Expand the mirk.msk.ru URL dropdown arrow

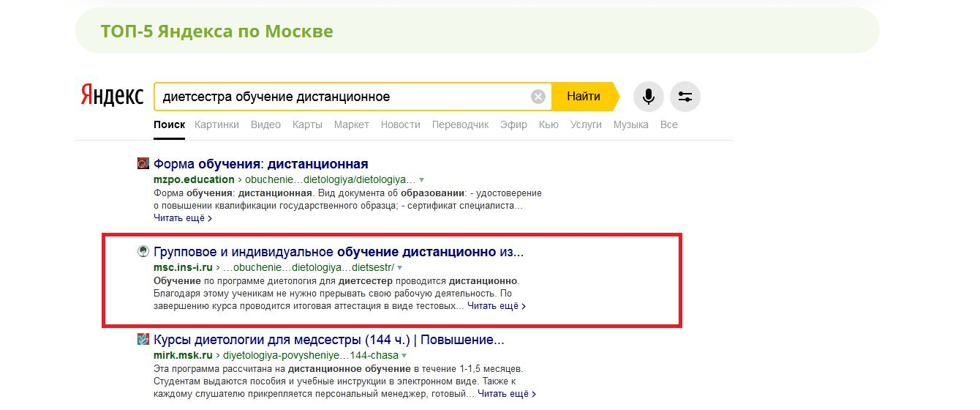[x=403, y=356]
